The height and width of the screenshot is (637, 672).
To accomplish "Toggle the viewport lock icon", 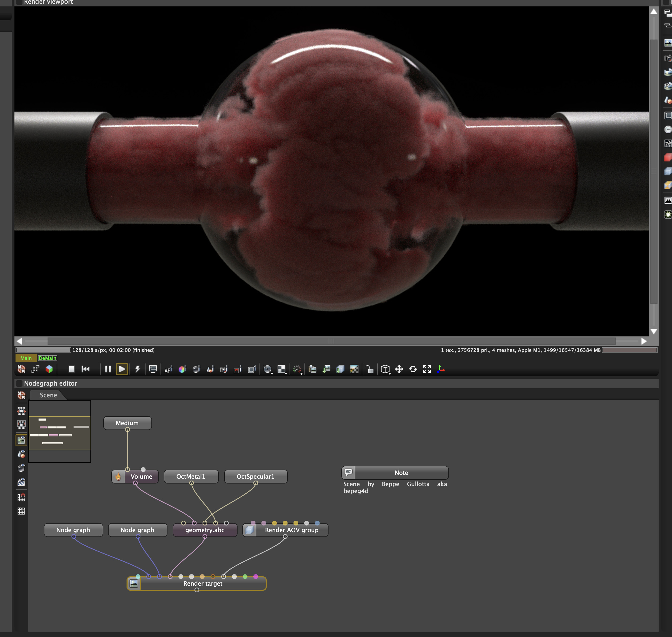I will pyautogui.click(x=370, y=369).
